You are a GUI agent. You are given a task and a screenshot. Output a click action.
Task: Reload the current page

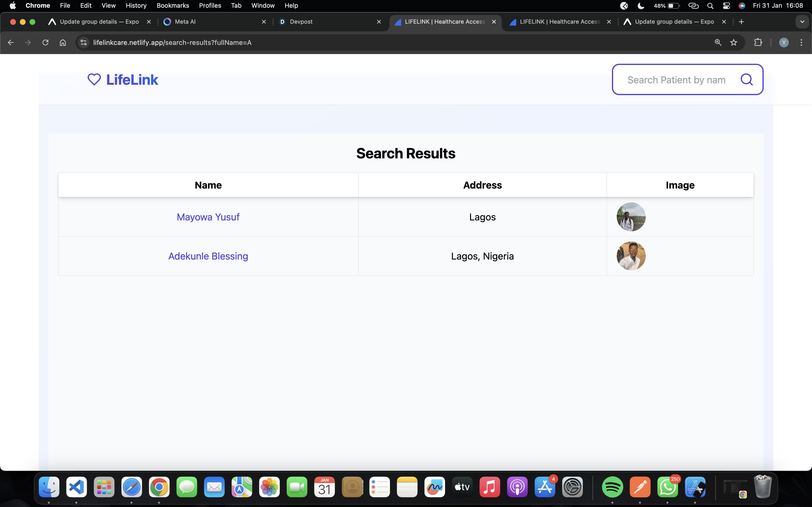coord(45,42)
